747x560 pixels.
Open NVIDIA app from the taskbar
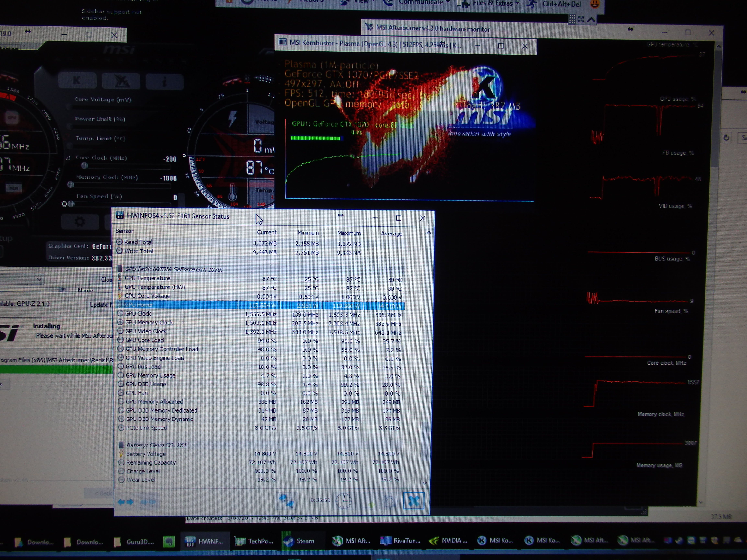click(448, 540)
